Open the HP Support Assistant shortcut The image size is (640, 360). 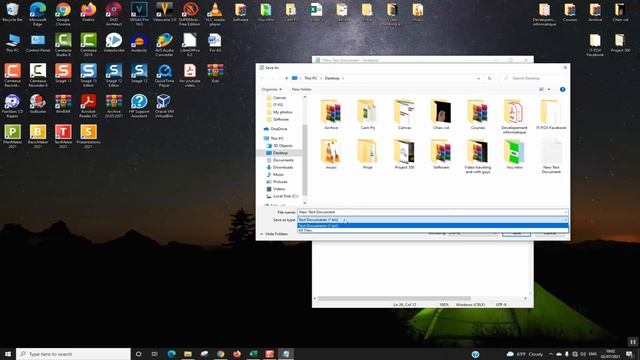(x=139, y=105)
